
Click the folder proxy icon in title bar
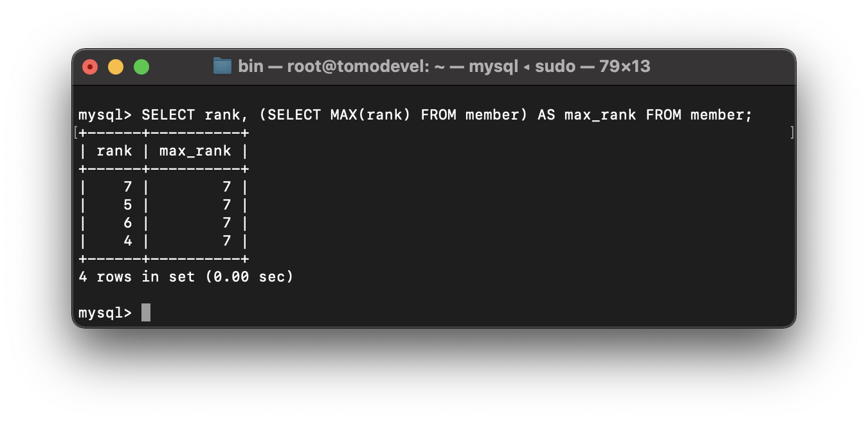click(222, 66)
